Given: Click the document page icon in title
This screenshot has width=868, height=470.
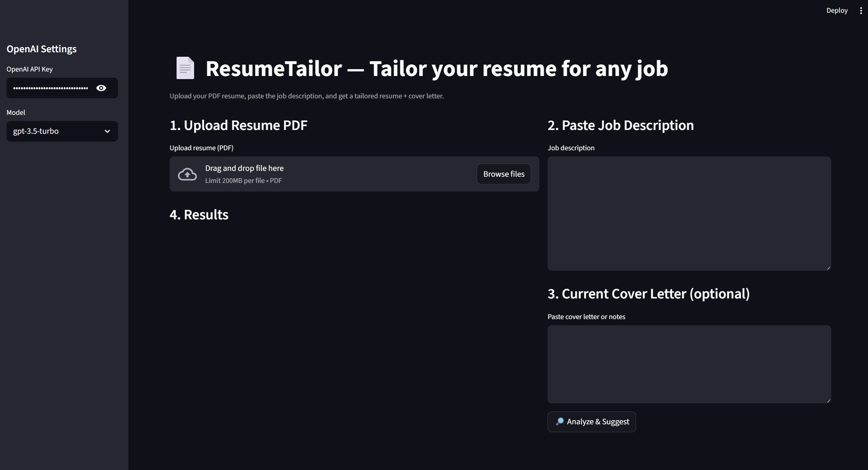Looking at the screenshot, I should click(x=185, y=68).
